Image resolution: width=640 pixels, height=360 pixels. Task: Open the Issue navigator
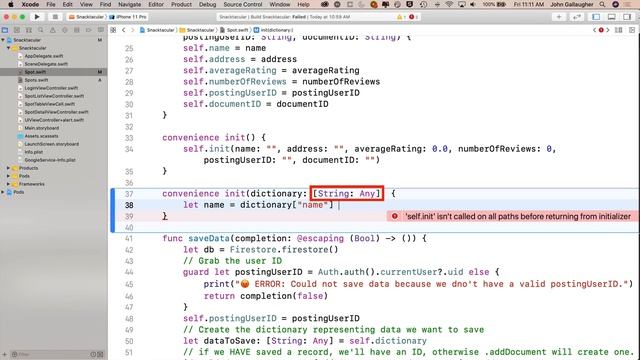(x=53, y=30)
